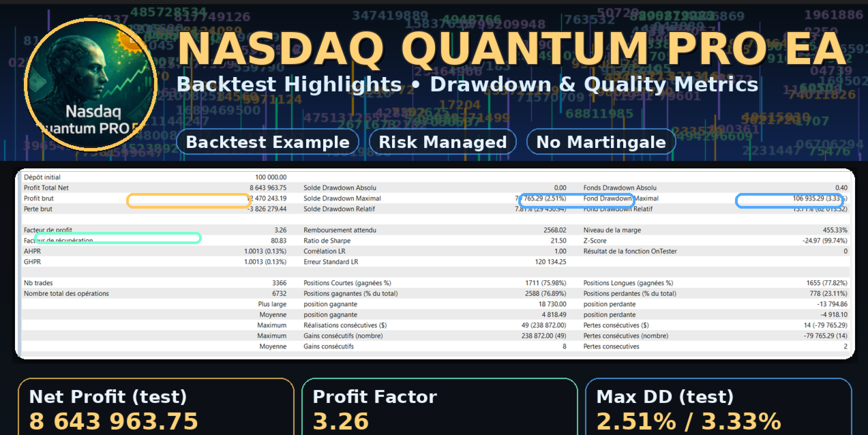Viewport: 868px width, 435px height.
Task: Click the "14 (-79 765.29)" consecutive losses value
Action: pyautogui.click(x=825, y=325)
